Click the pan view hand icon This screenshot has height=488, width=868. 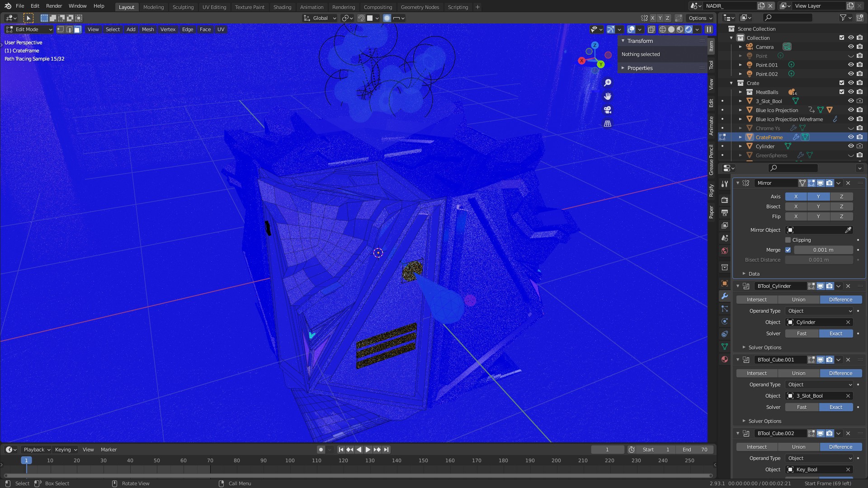click(x=608, y=96)
